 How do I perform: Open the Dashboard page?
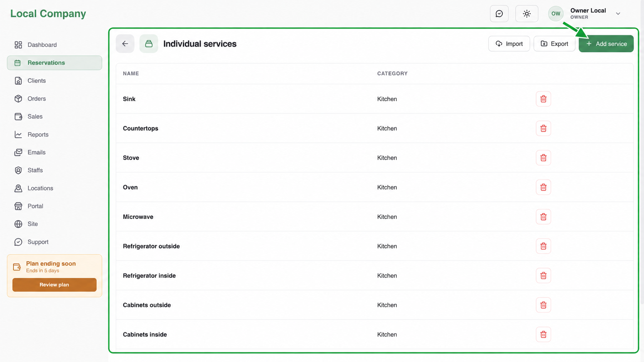54,45
